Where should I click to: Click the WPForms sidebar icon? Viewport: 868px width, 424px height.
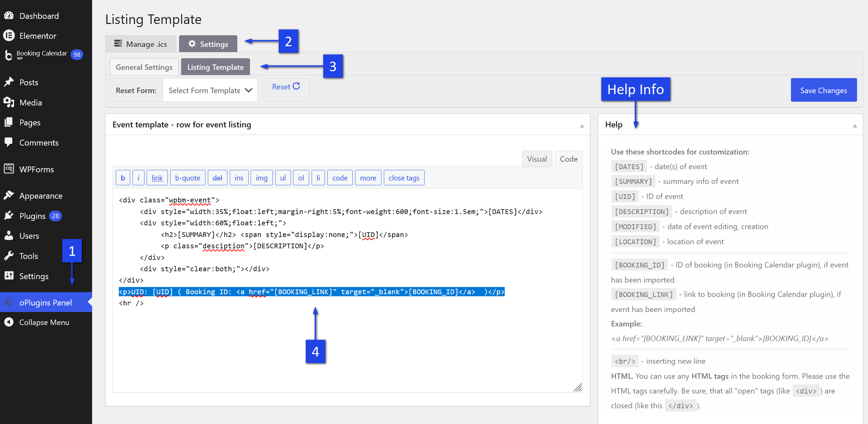pos(9,169)
